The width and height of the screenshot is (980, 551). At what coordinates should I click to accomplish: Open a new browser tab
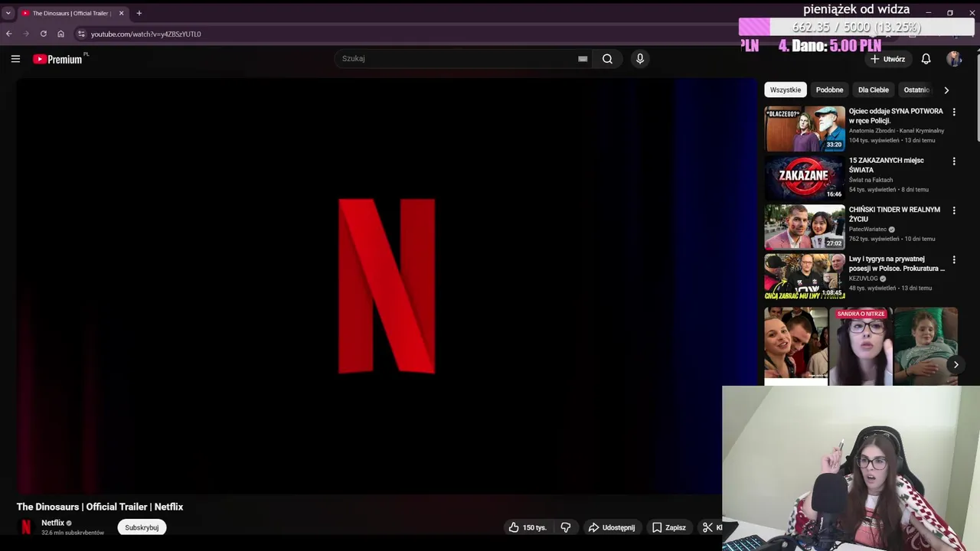click(x=139, y=13)
